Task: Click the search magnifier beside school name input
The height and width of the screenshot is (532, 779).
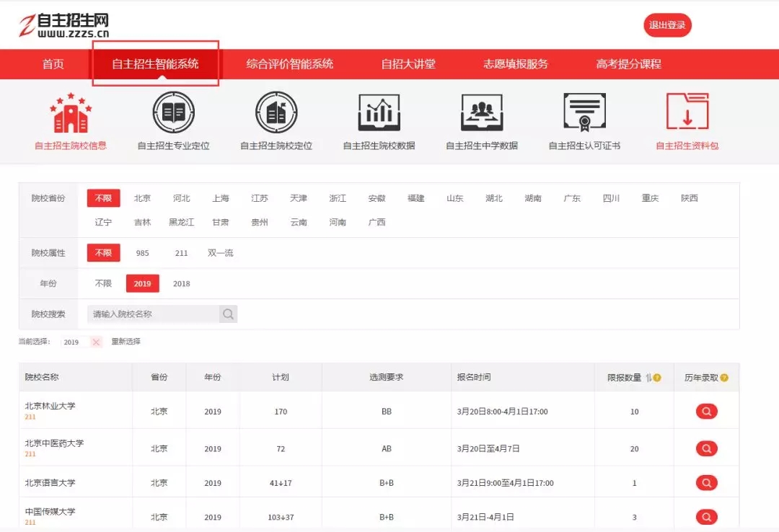Action: [x=228, y=314]
